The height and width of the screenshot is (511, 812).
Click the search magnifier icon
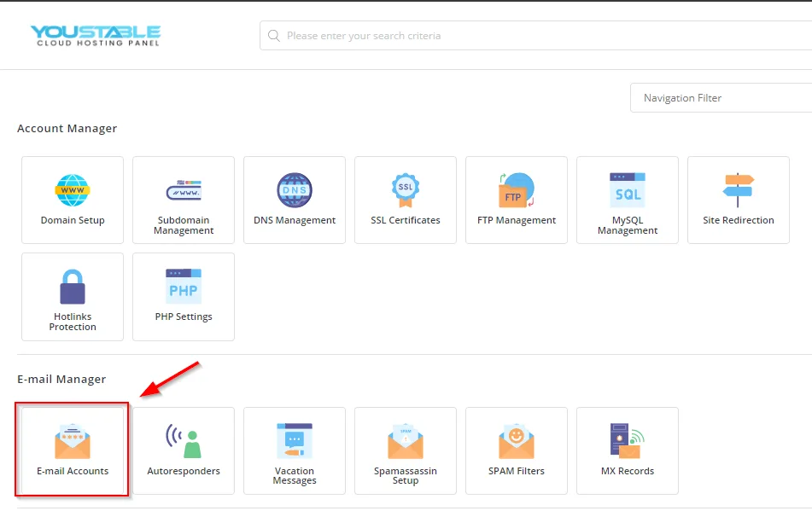click(x=273, y=36)
